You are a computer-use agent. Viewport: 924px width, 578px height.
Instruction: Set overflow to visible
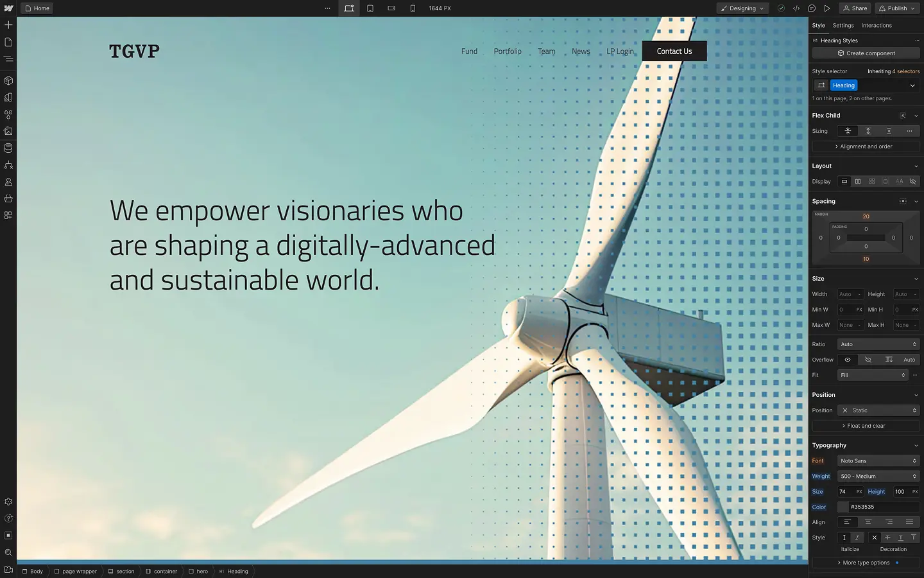pyautogui.click(x=848, y=360)
